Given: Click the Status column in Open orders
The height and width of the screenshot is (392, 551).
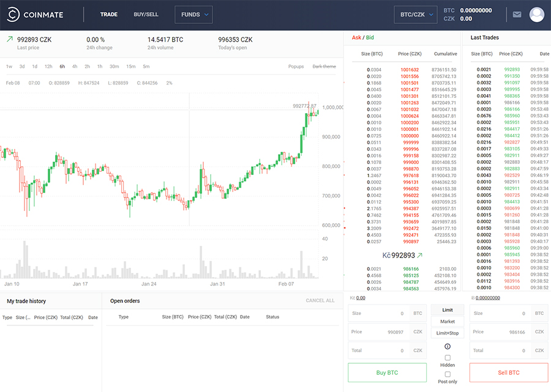Looking at the screenshot, I should [x=272, y=317].
